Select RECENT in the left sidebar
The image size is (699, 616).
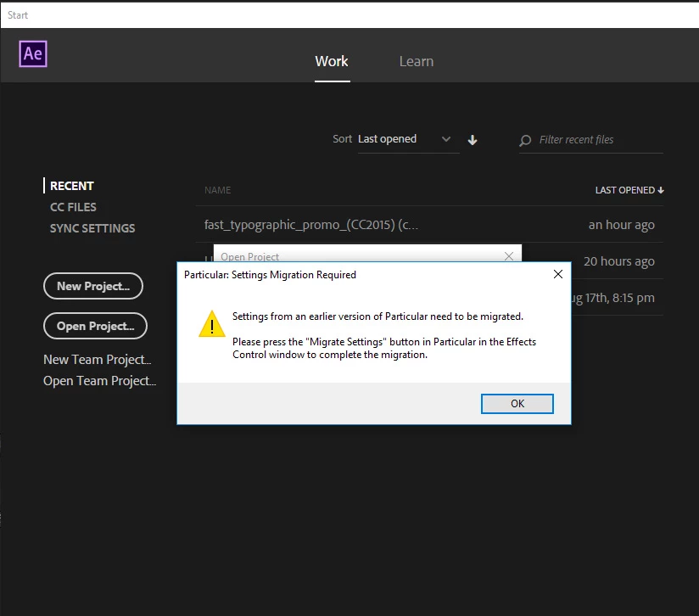tap(72, 186)
